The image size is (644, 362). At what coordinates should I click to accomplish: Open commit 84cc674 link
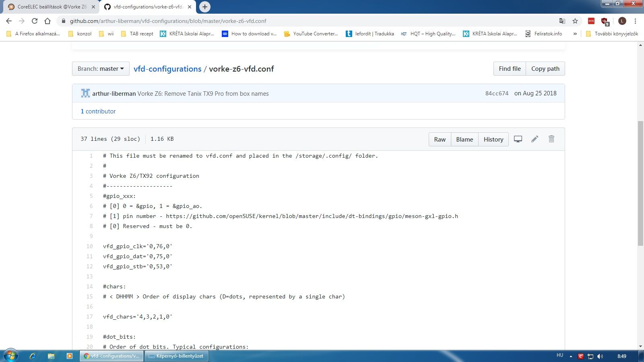click(497, 93)
